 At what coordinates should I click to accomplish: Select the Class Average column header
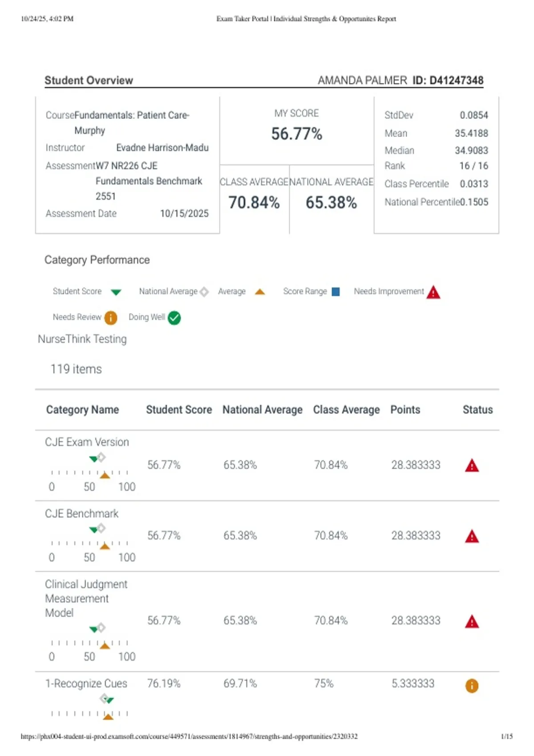click(x=346, y=410)
